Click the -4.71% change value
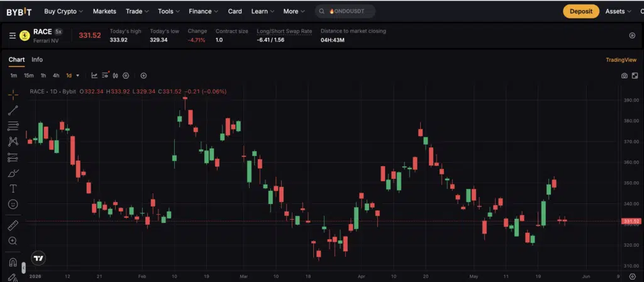The image size is (644, 282). click(196, 40)
